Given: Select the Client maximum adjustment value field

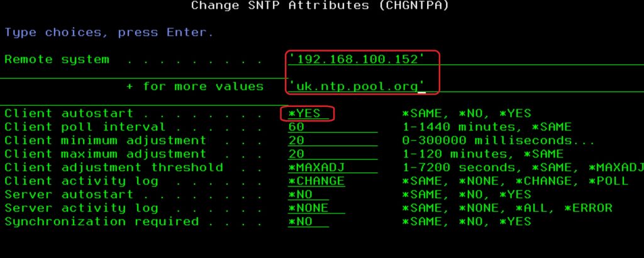Looking at the screenshot, I should click(x=297, y=154).
